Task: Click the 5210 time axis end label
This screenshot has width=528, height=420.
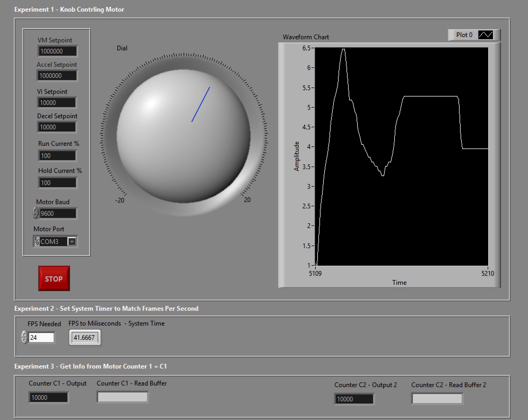Action: pyautogui.click(x=487, y=273)
